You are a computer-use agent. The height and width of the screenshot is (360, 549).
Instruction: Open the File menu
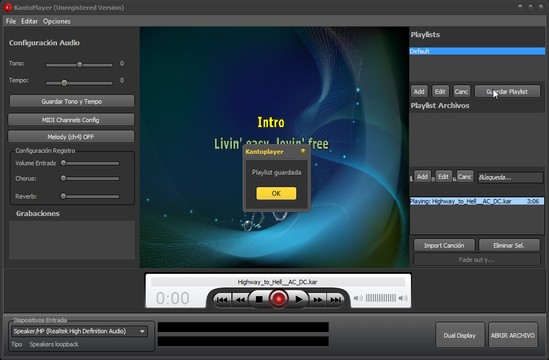(11, 21)
